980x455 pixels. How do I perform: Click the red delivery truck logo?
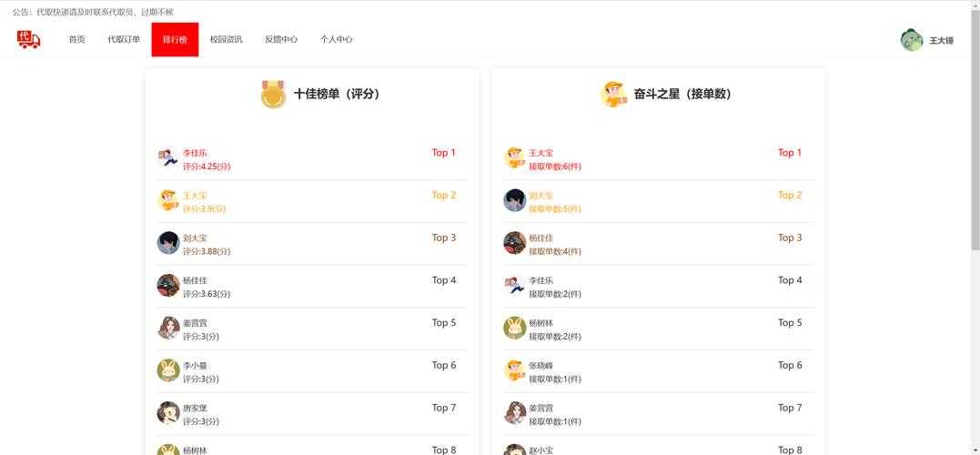coord(28,39)
